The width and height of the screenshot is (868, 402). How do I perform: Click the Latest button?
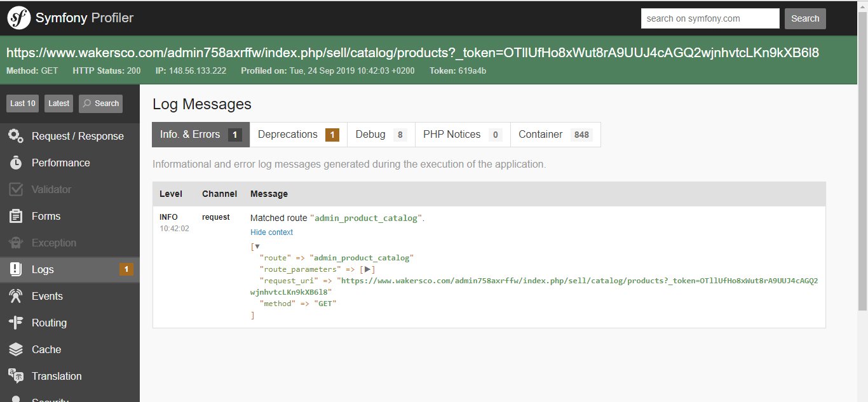point(59,104)
